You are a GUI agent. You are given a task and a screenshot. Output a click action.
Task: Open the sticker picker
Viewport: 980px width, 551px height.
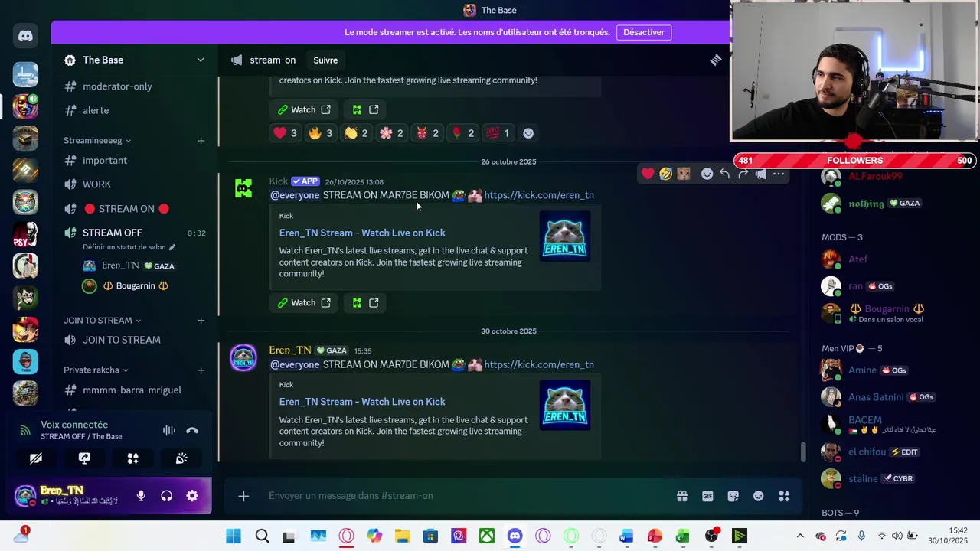[x=733, y=496]
